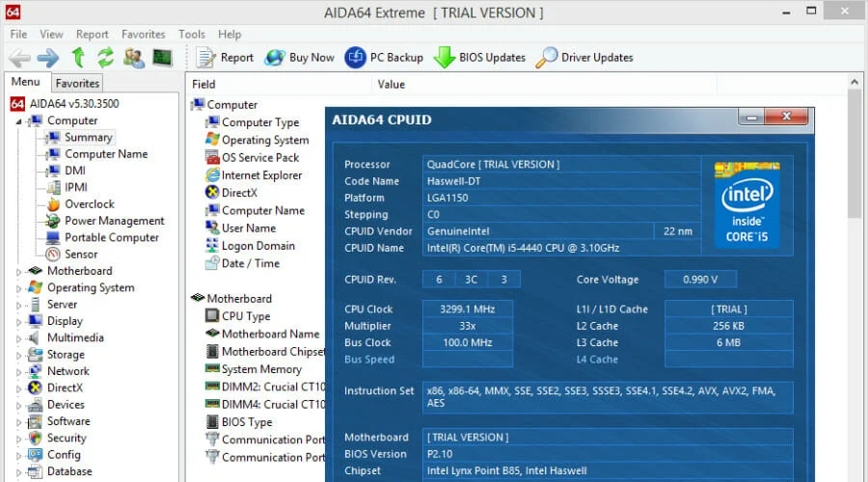Collapse the Computer tree node
868x482 pixels.
[x=19, y=121]
